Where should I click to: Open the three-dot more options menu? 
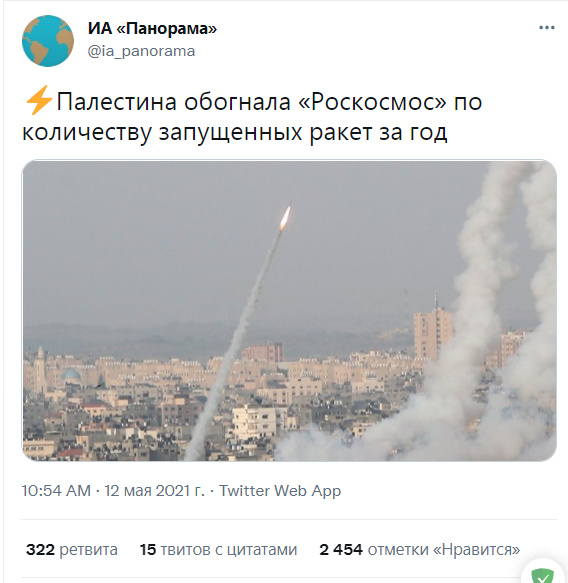point(546,28)
